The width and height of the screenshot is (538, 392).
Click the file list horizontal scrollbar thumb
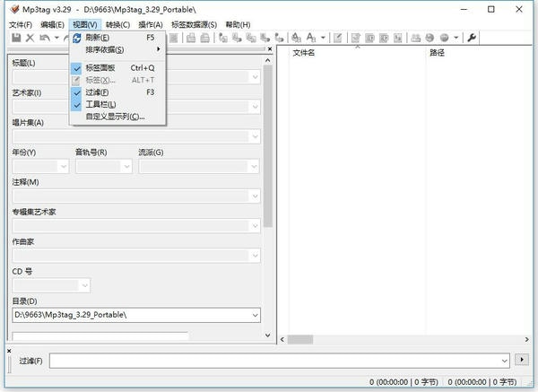pos(300,339)
